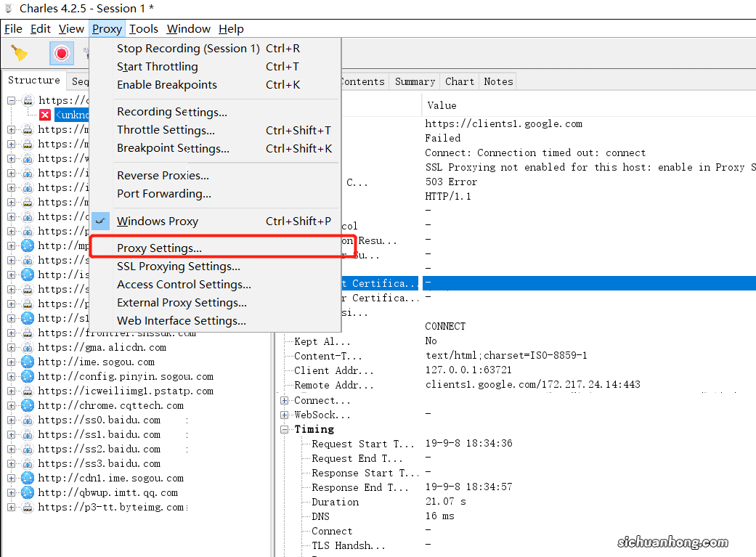The width and height of the screenshot is (756, 557).
Task: Enable Breakpoints from the Proxy menu
Action: point(166,85)
